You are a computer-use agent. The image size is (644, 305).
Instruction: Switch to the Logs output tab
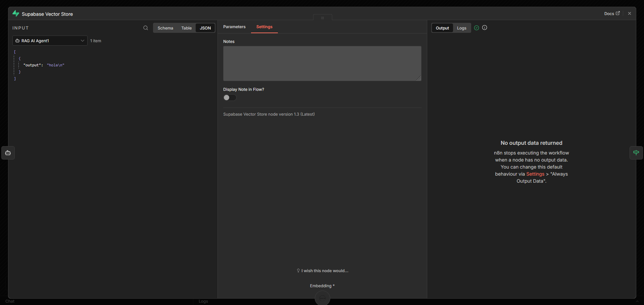[462, 28]
